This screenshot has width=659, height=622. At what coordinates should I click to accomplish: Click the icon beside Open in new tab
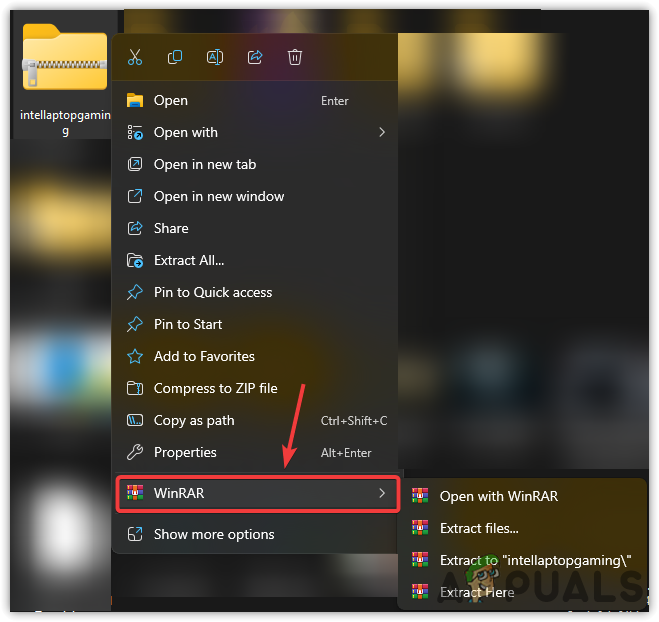pyautogui.click(x=135, y=164)
